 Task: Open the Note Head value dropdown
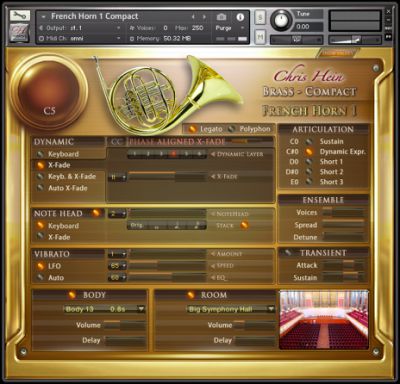117,214
